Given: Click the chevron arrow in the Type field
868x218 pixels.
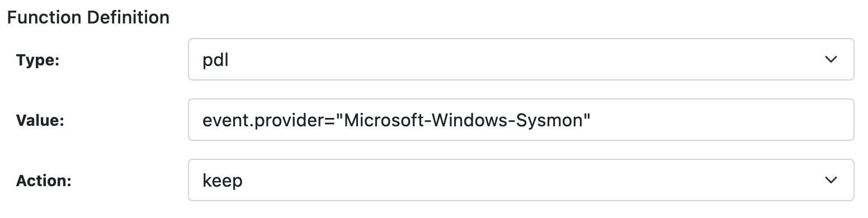Looking at the screenshot, I should tap(831, 59).
